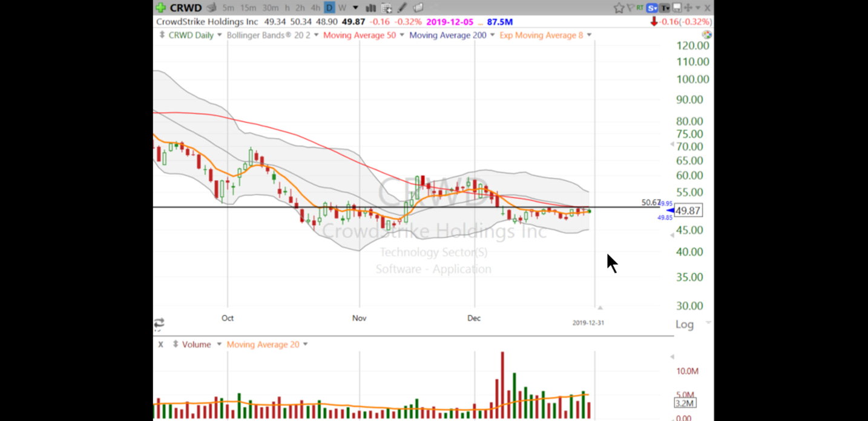Select the Daily (D) timeframe
868x421 pixels.
pyautogui.click(x=329, y=8)
